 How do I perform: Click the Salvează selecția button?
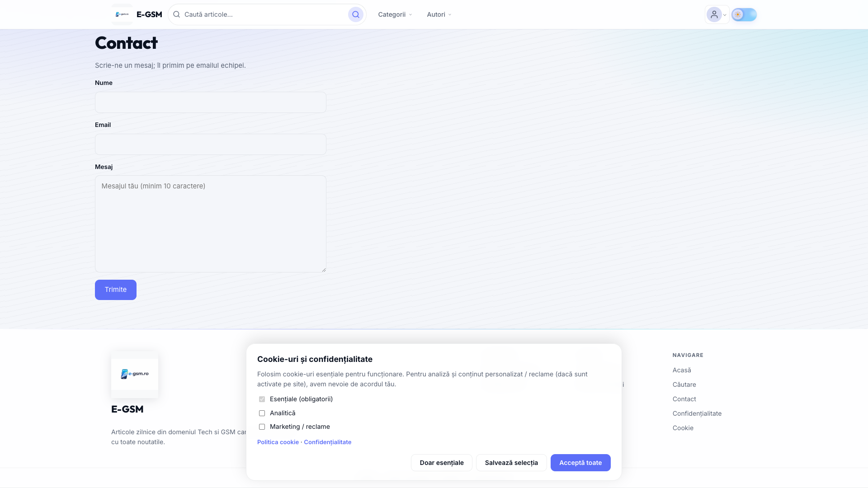511,463
